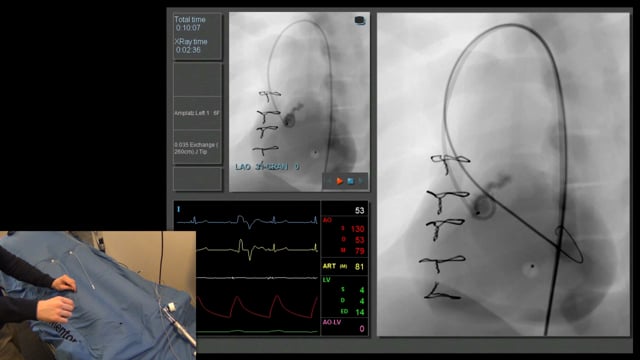Step to the previous cine frame

pos(329,181)
